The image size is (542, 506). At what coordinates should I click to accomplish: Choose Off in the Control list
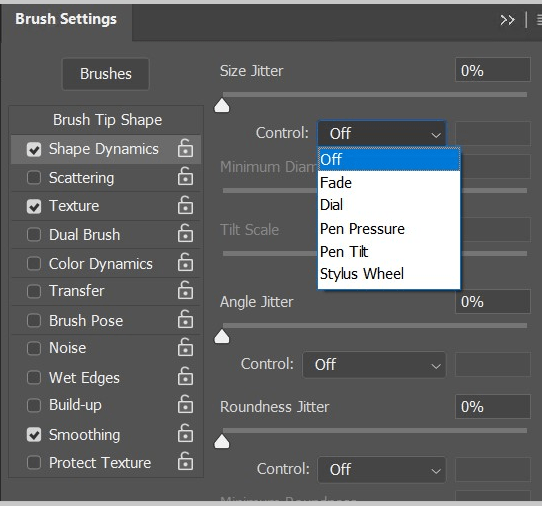pos(389,159)
